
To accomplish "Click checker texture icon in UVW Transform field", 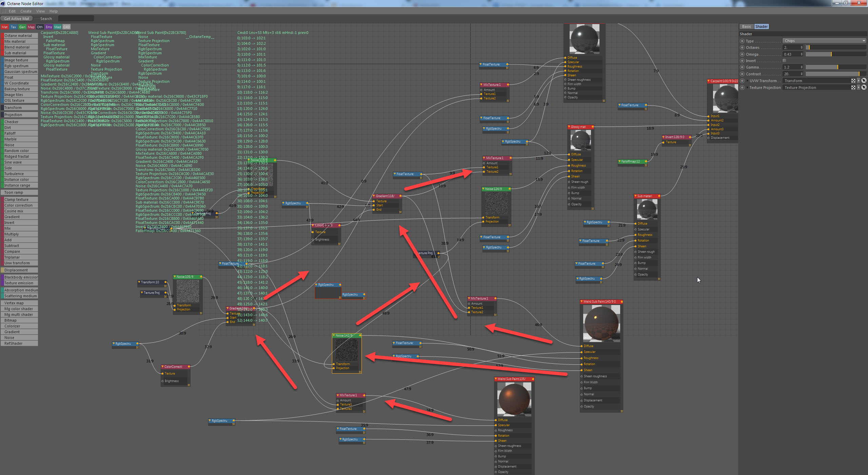I will 853,81.
